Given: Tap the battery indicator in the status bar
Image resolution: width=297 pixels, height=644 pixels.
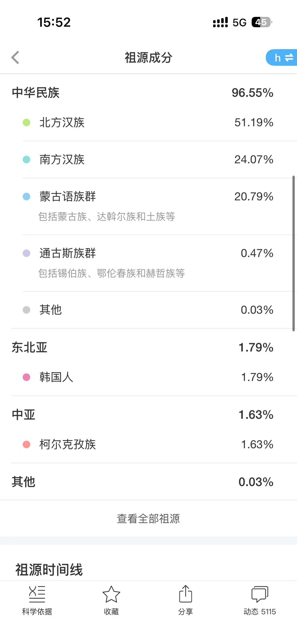Looking at the screenshot, I should (x=261, y=22).
